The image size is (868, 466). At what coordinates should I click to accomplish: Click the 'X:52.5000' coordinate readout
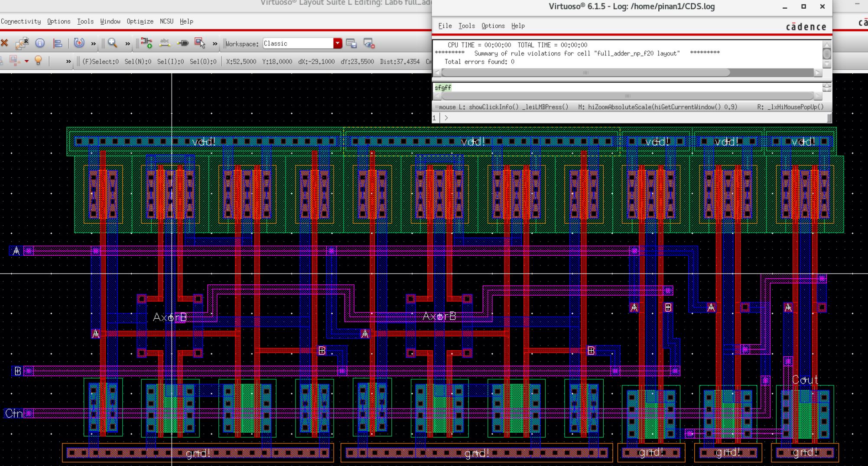[x=241, y=62]
